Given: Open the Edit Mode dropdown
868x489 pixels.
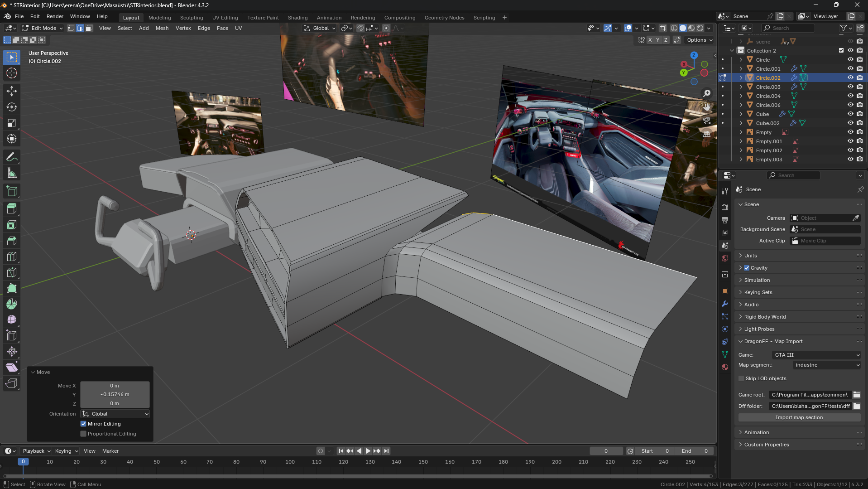Looking at the screenshot, I should tap(43, 28).
